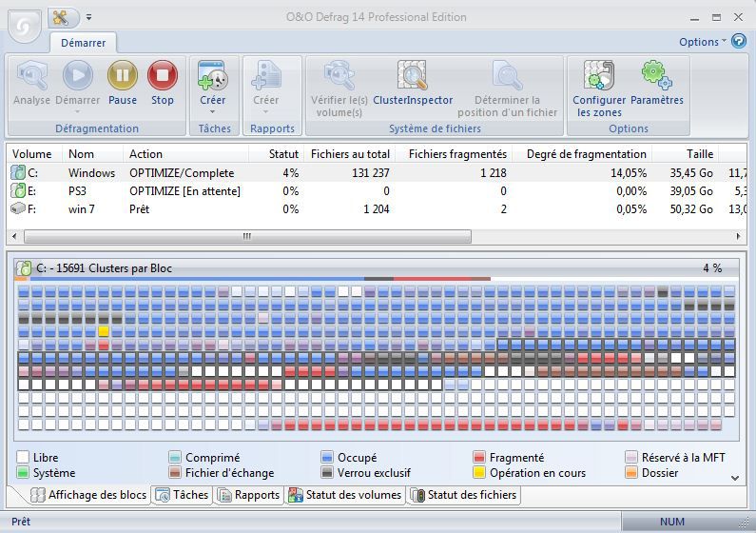Sort by the Taille column header

point(686,154)
